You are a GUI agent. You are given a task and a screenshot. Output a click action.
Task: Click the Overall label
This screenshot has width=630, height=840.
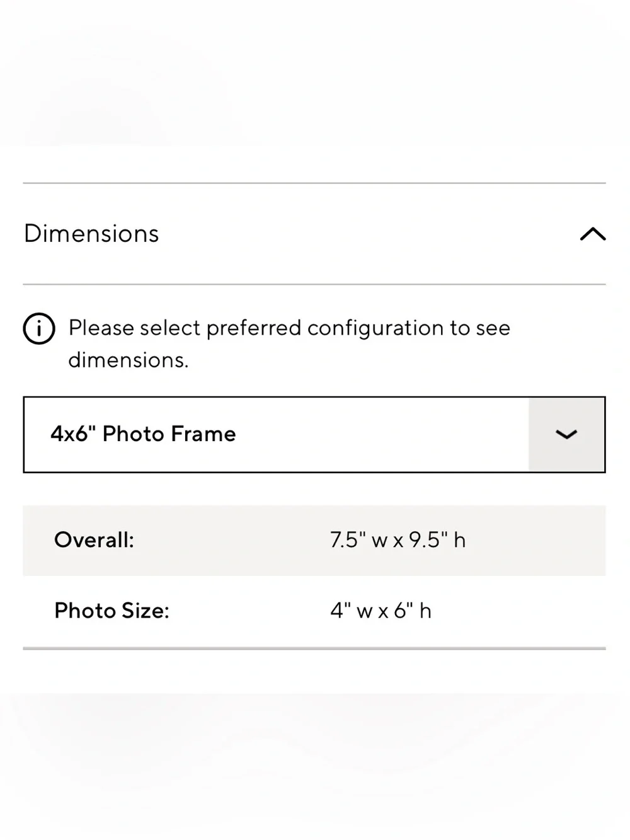pos(94,540)
